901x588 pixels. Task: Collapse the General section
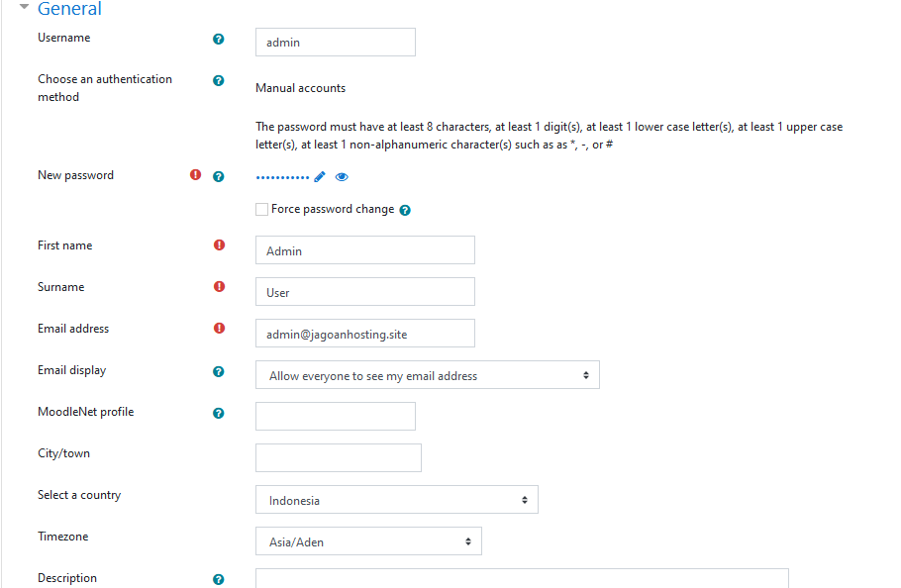click(x=24, y=7)
